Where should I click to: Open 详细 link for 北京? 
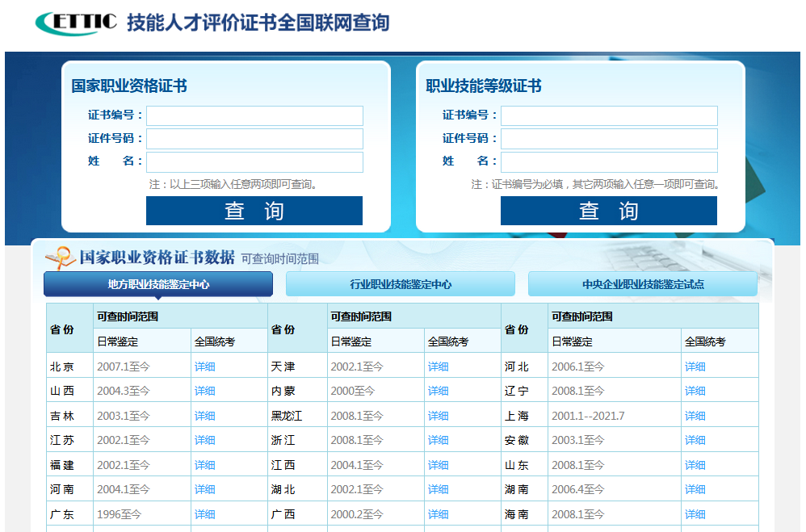(x=204, y=367)
